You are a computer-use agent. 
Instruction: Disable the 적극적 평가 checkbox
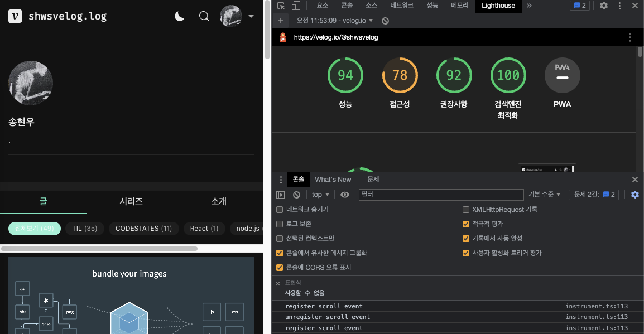(x=466, y=224)
